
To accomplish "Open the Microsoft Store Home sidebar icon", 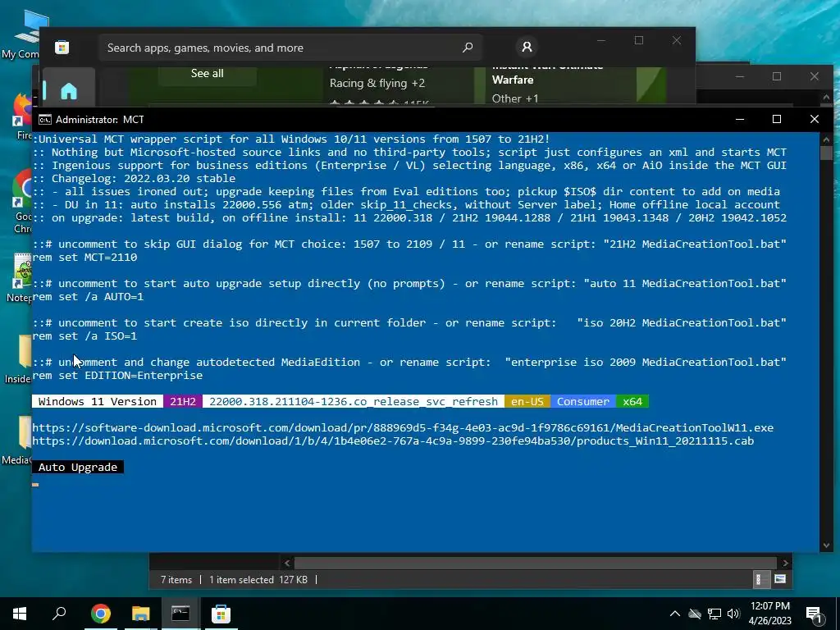I will [x=69, y=92].
